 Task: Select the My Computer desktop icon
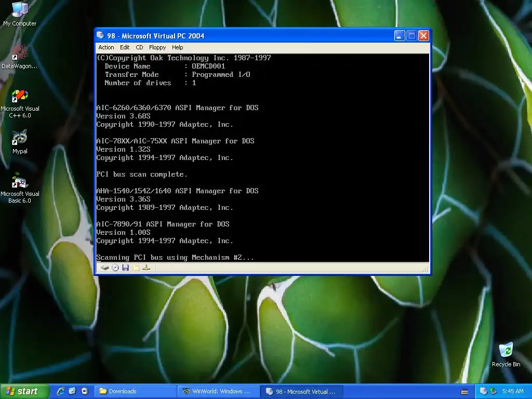(x=20, y=14)
